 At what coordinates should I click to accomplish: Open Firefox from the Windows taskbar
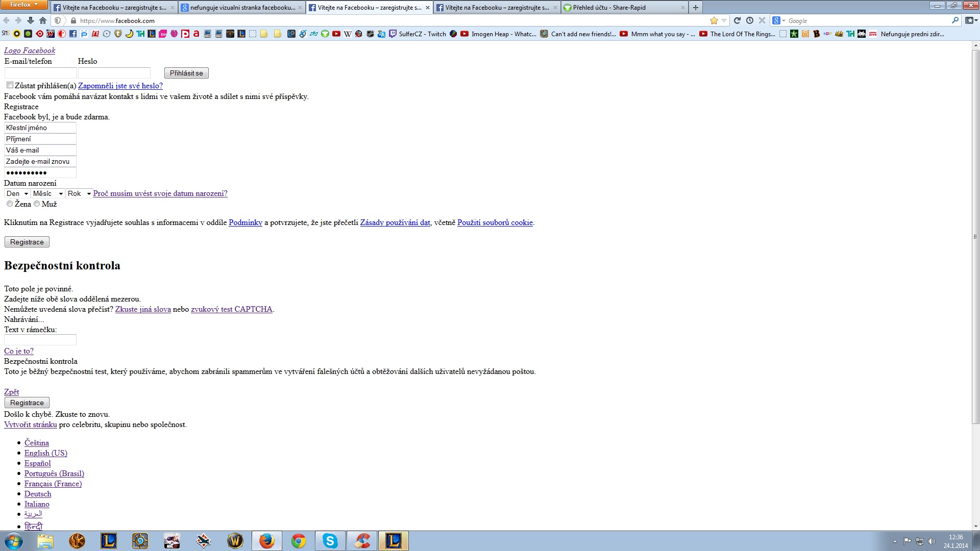coord(266,541)
